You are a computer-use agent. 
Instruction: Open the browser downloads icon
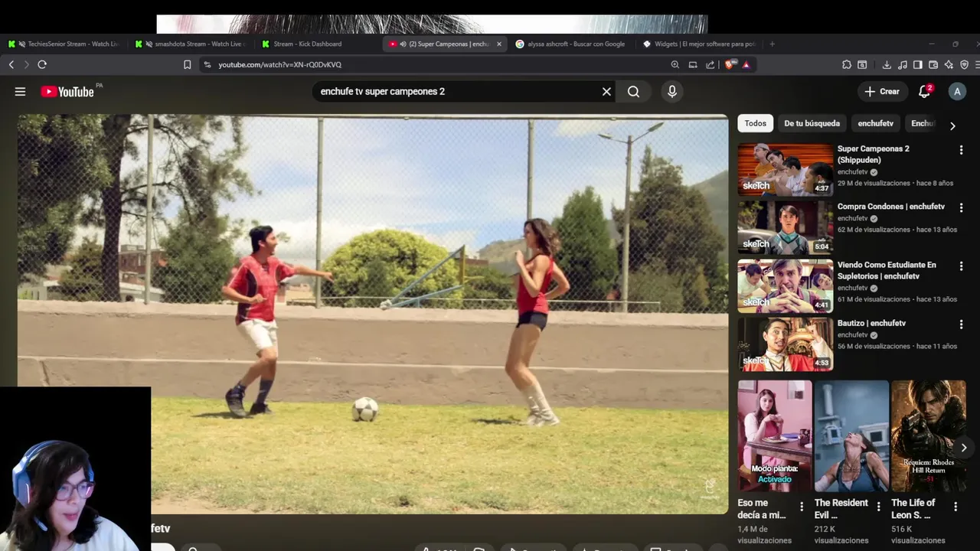click(x=887, y=65)
